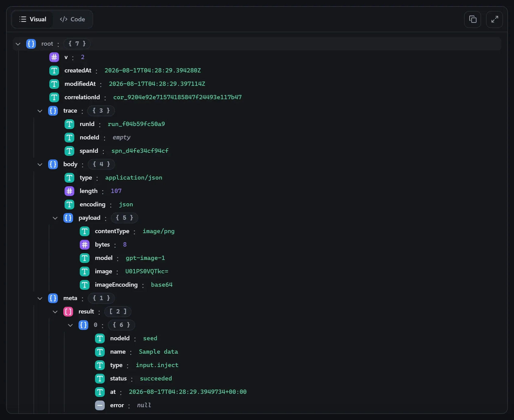514x420 pixels.
Task: Select the modifiedAt timestamp value
Action: click(x=157, y=84)
